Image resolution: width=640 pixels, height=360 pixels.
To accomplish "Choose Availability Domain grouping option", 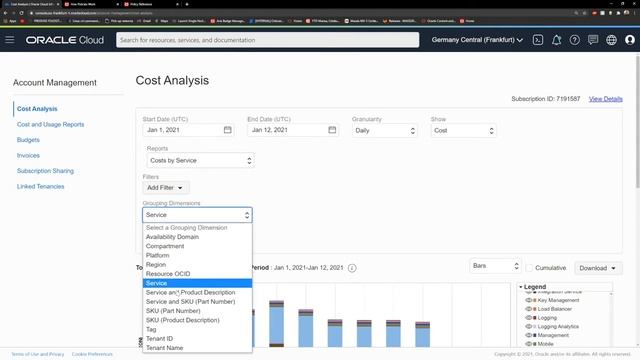I will click(x=197, y=237).
